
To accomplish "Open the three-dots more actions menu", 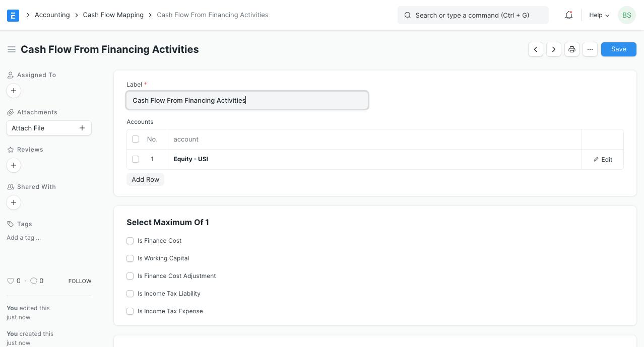I will pos(590,49).
